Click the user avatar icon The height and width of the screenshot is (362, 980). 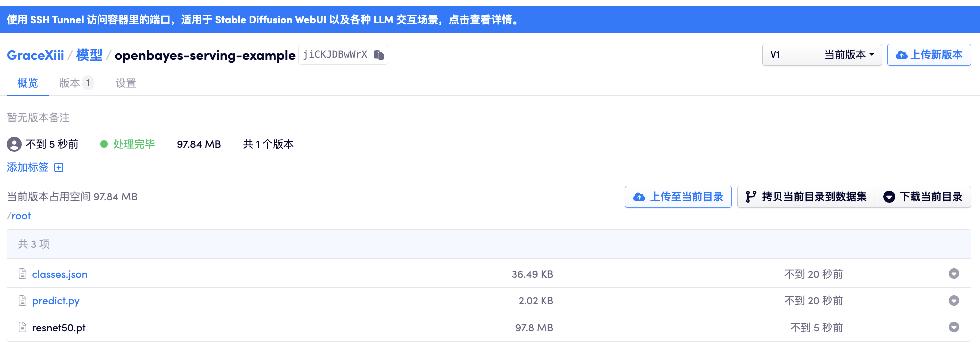(14, 144)
